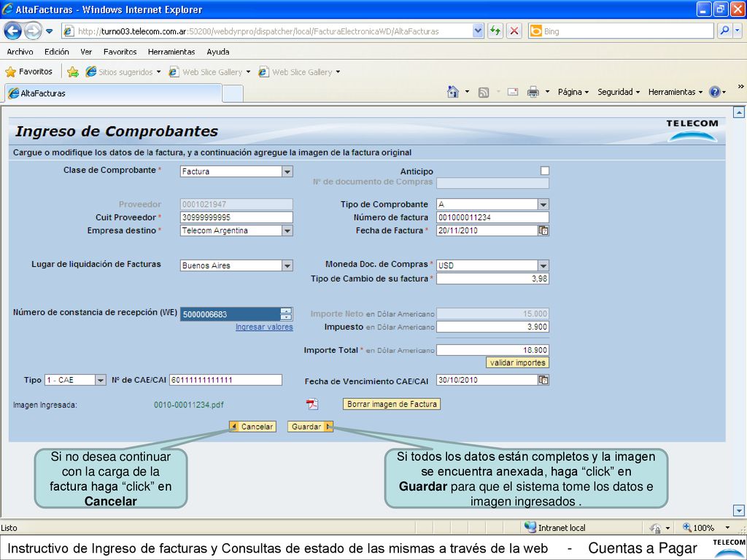This screenshot has width=747, height=560.
Task: Open the Favoritos menu in menu bar
Action: pos(120,52)
